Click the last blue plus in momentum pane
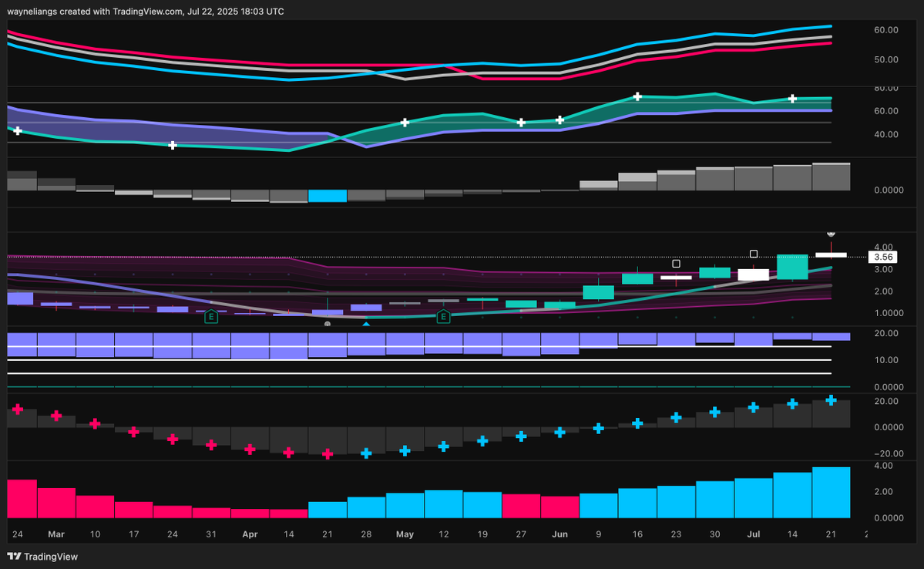924x569 pixels. point(831,400)
